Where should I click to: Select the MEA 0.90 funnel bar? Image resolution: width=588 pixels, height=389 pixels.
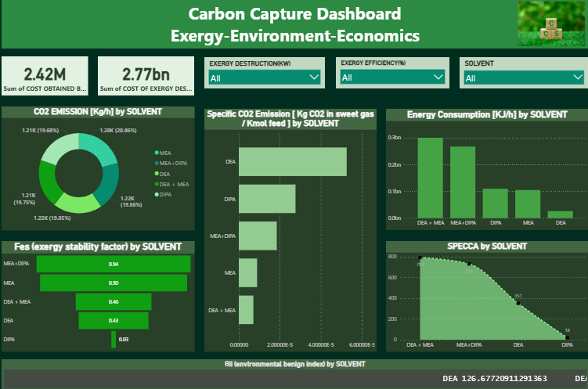(114, 283)
